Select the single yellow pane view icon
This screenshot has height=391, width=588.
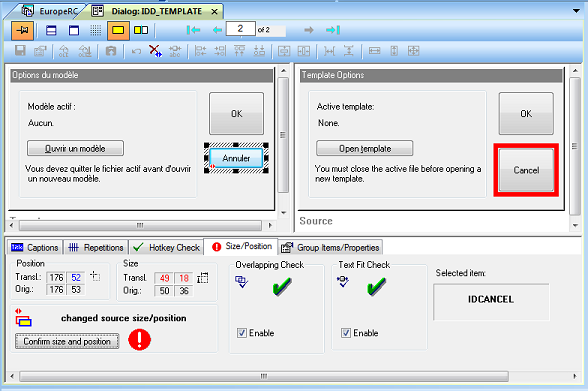(x=118, y=30)
